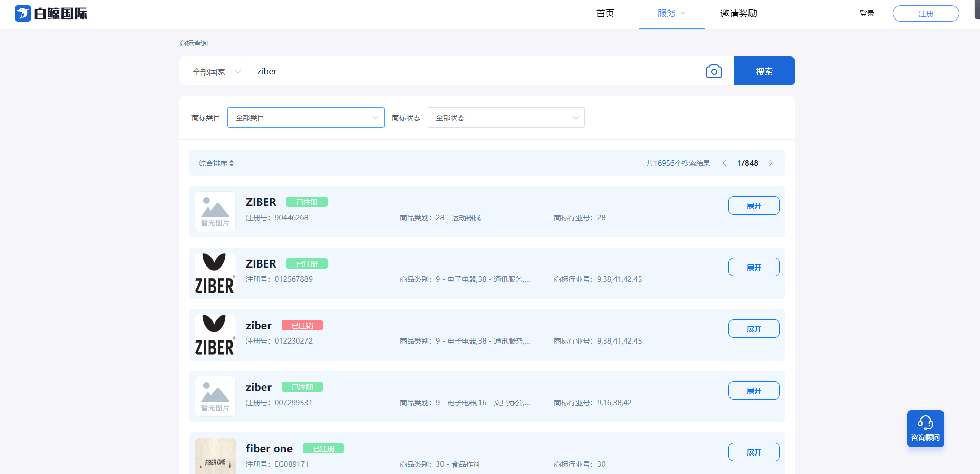Click the 综合排序 sort label

pos(213,163)
